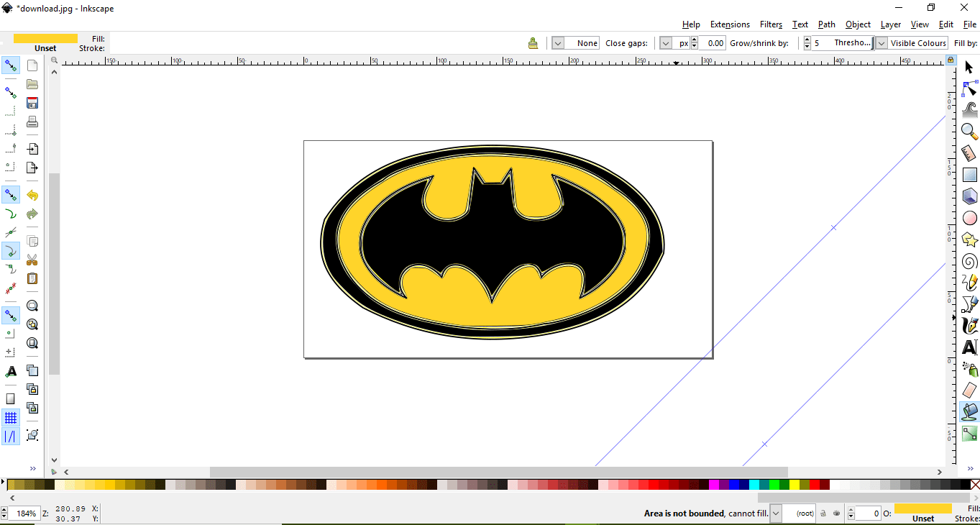Select the Measure ruler tool
This screenshot has width=980, height=525.
pos(969,153)
